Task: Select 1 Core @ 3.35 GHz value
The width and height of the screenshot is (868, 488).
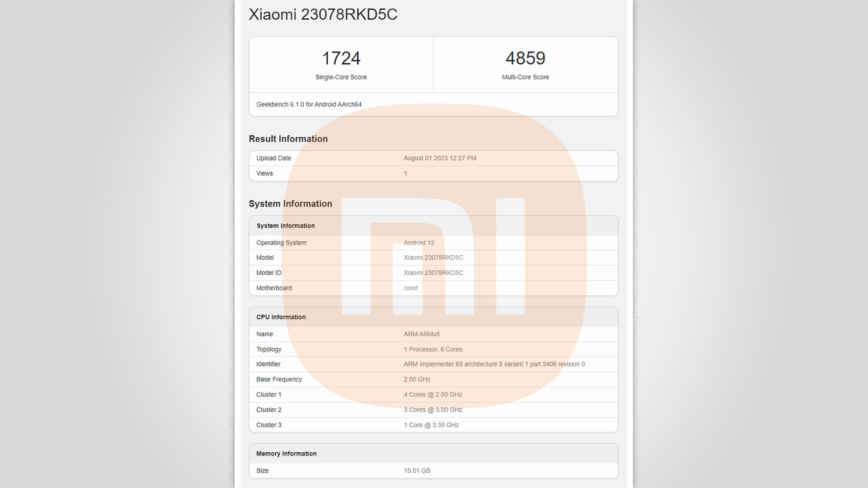Action: (431, 425)
